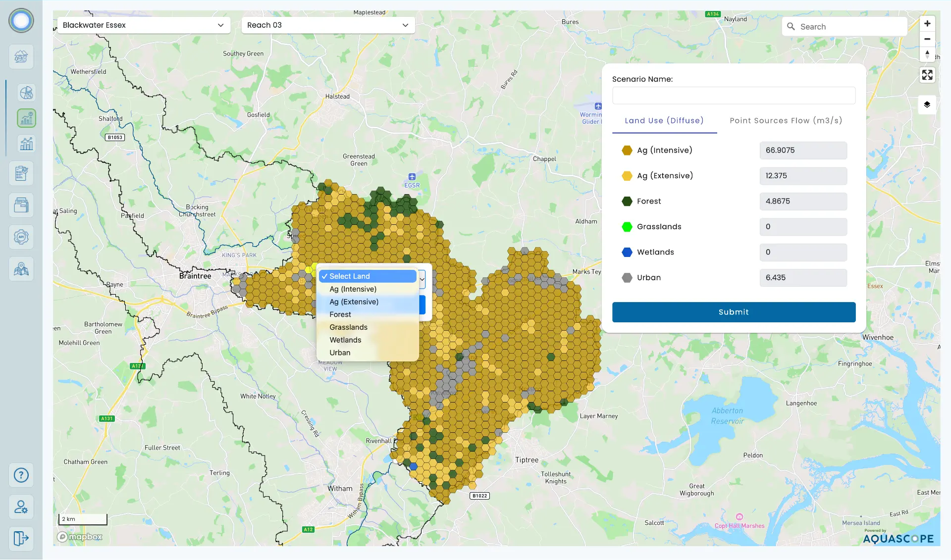Click the logout door icon

(x=21, y=538)
